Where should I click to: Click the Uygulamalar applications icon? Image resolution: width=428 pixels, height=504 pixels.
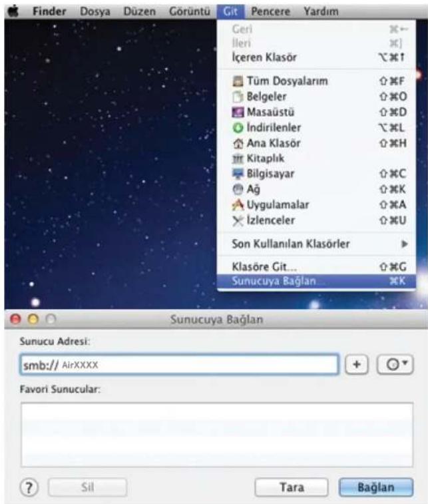point(238,204)
